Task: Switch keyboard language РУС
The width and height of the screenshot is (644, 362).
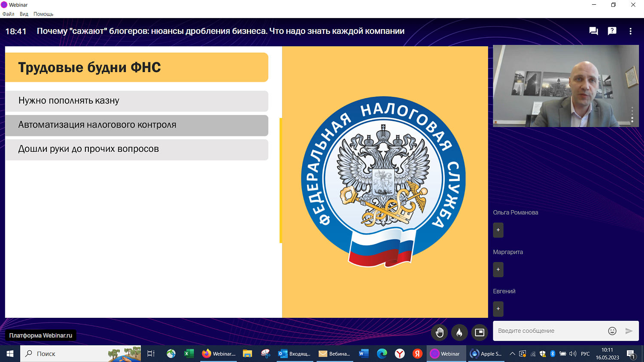Action: [585, 354]
